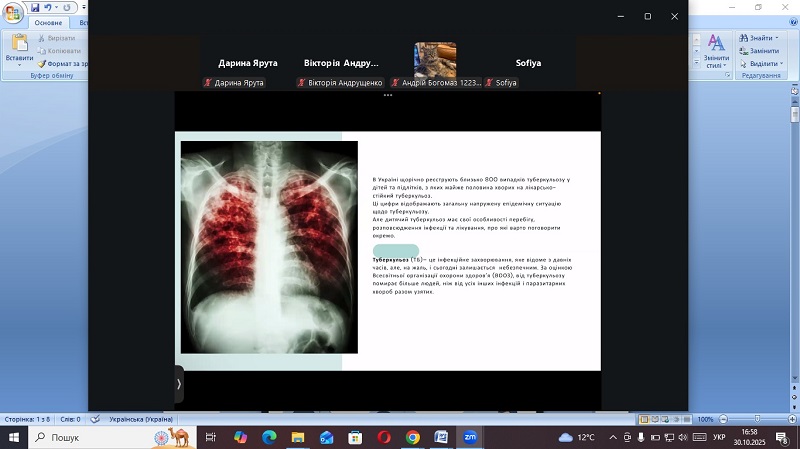Viewport: 800px width, 449px height.
Task: Click the Opera browser taskbar icon
Action: [384, 437]
